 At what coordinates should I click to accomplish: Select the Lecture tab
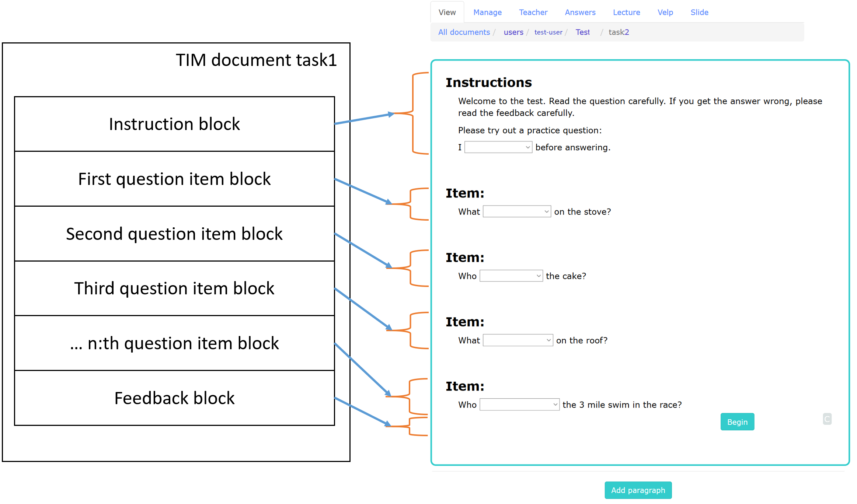626,12
